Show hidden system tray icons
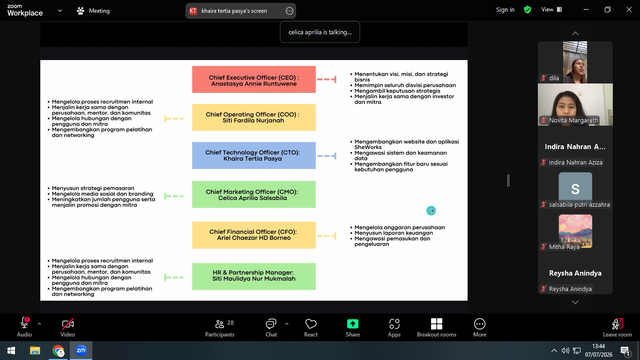 (554, 351)
